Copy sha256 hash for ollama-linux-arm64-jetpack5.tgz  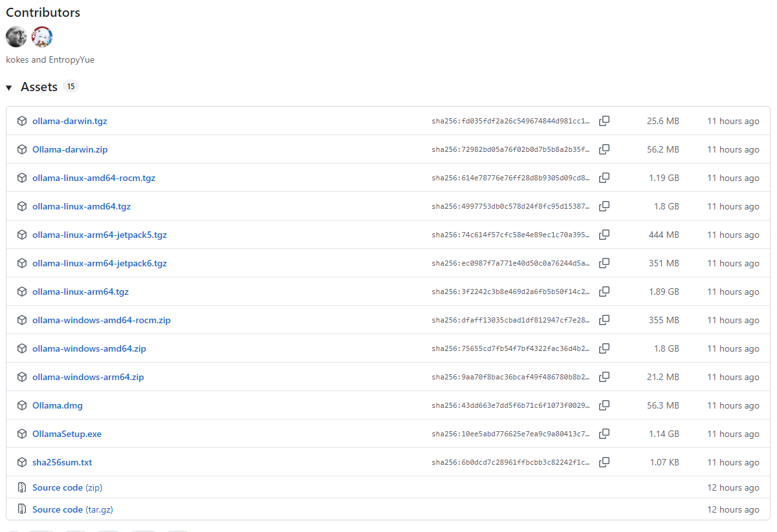pos(604,235)
